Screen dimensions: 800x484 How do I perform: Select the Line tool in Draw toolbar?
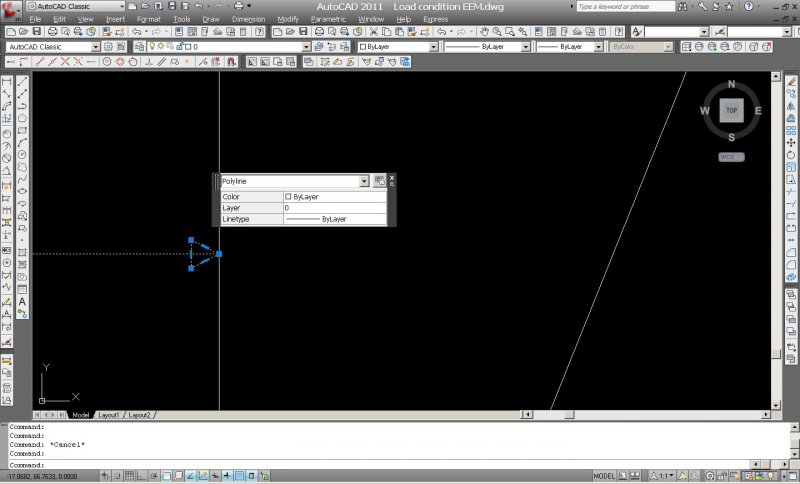click(22, 82)
